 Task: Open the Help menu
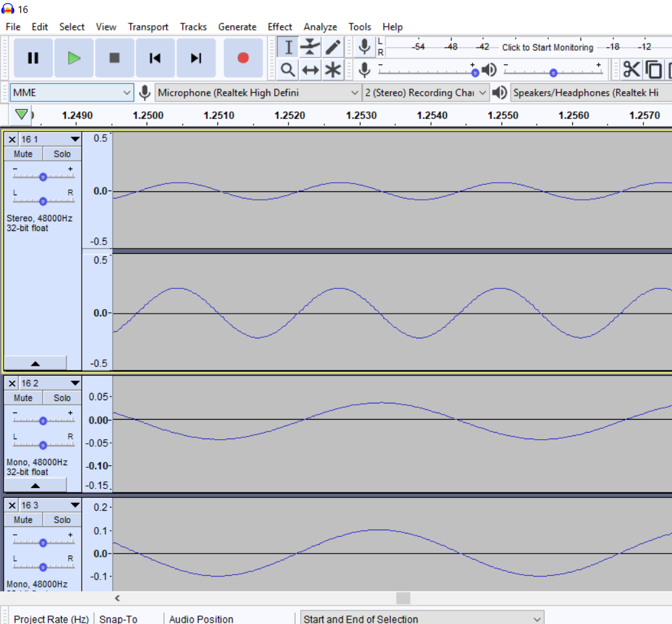(393, 27)
